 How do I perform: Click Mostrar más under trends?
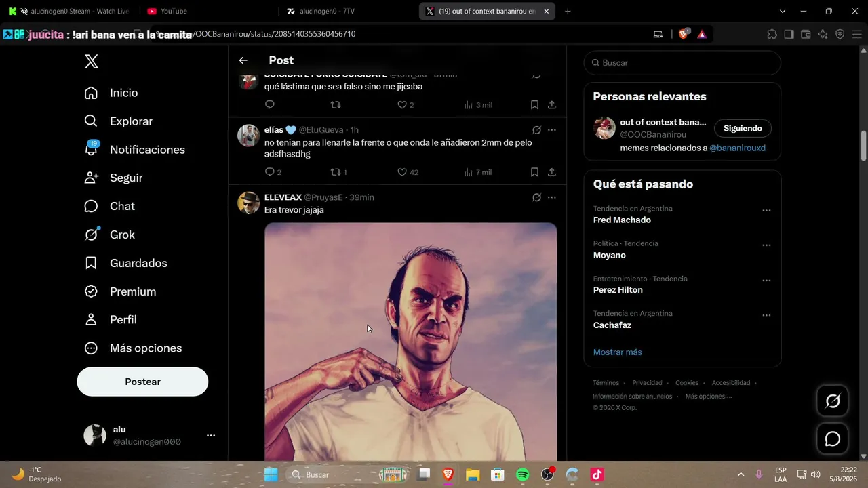click(x=617, y=352)
